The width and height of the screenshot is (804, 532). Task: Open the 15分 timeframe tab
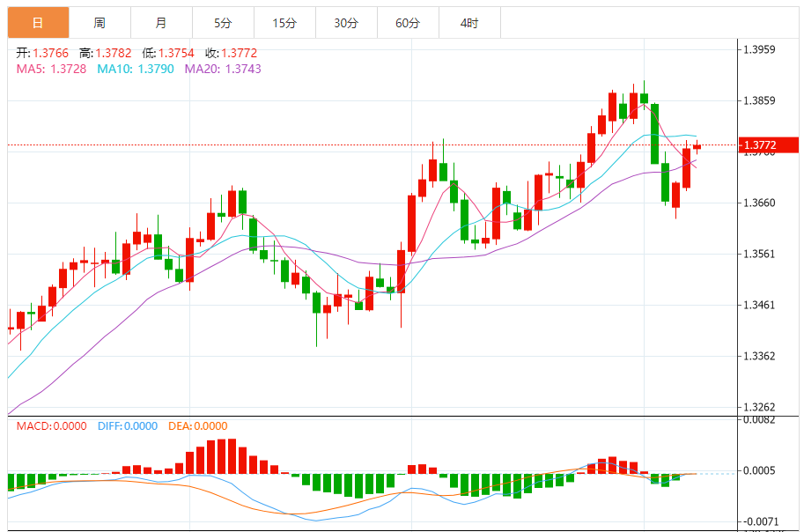284,23
